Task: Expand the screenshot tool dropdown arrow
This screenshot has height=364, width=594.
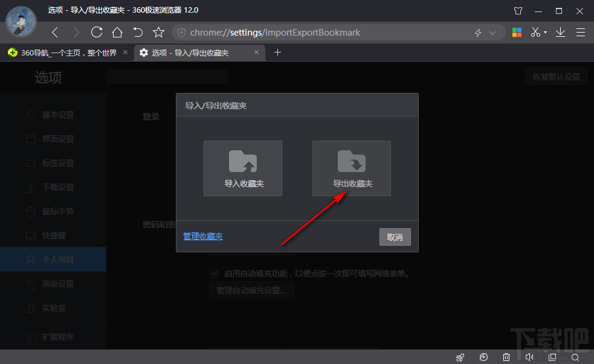Action: (545, 33)
